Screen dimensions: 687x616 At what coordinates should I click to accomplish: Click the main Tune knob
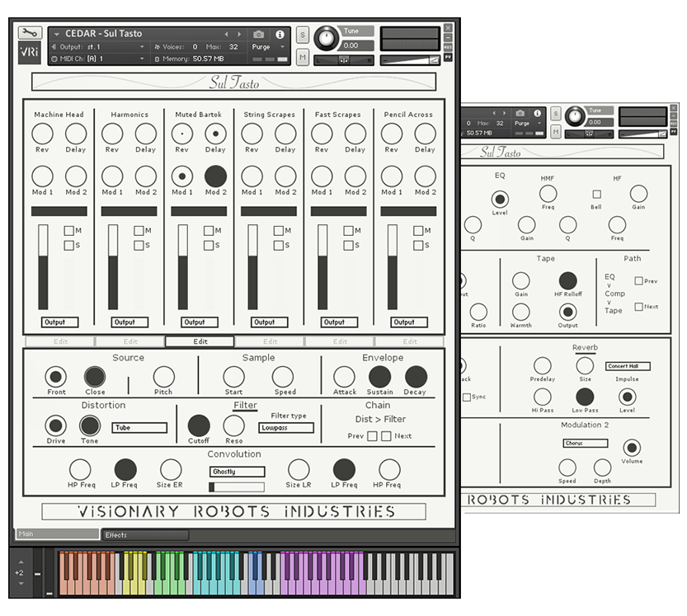[x=327, y=38]
